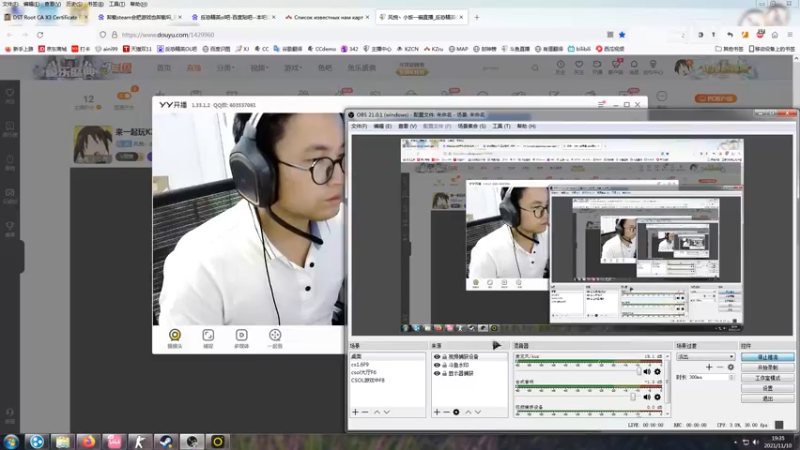Open settings gear of first mixer channel
The image size is (800, 450).
pos(657,371)
